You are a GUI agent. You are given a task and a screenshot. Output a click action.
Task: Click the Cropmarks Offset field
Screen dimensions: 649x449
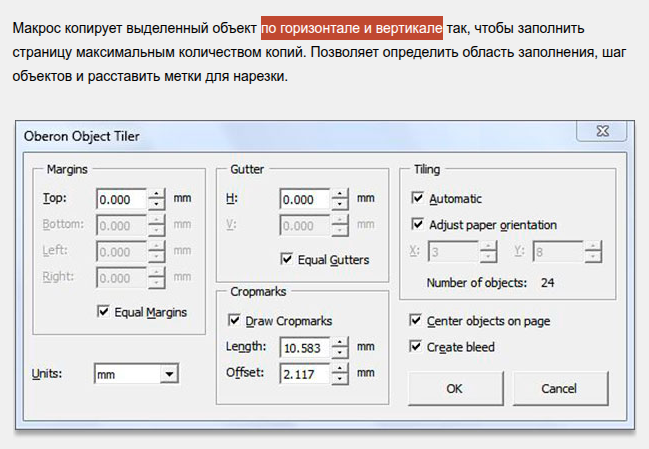pos(305,374)
